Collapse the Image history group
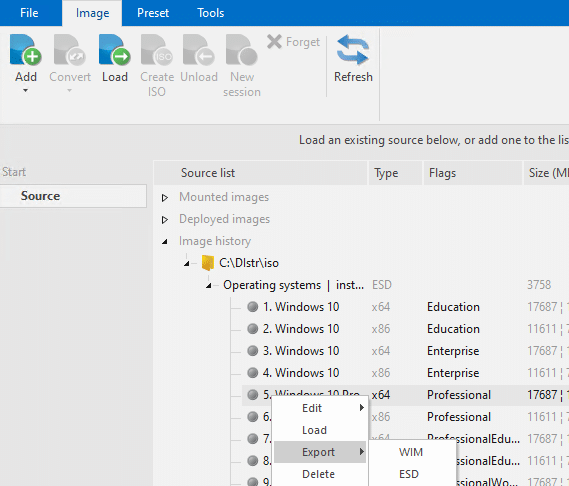Image resolution: width=569 pixels, height=486 pixels. pos(165,241)
